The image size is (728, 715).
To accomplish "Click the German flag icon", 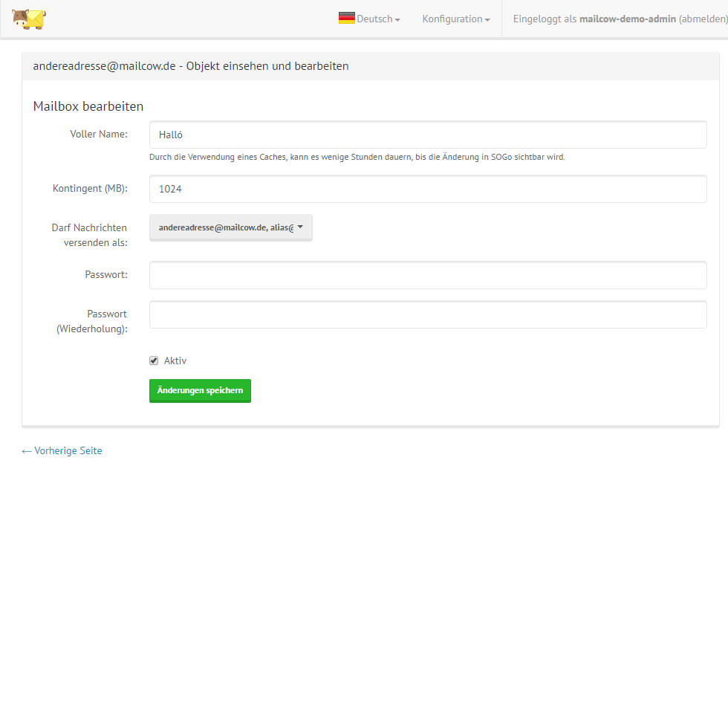I will tap(346, 19).
